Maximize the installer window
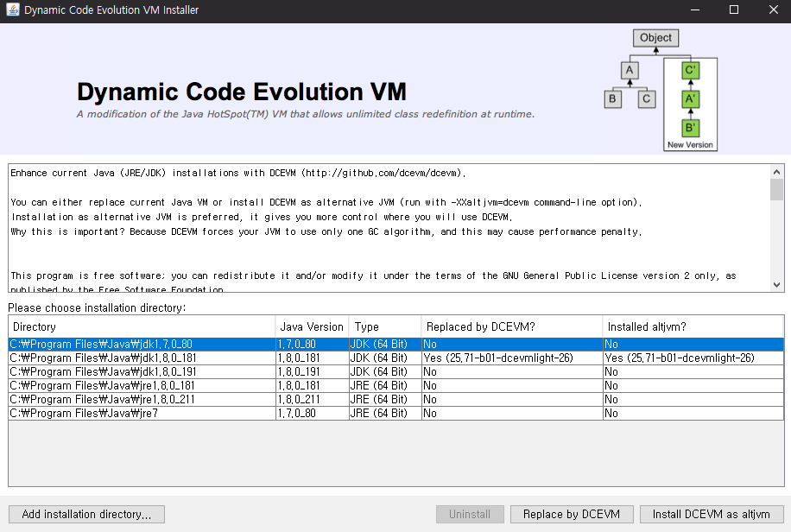 coord(734,10)
